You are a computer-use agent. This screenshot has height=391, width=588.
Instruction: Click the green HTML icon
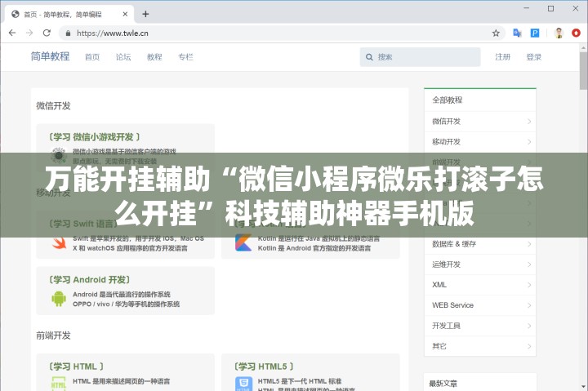59,384
